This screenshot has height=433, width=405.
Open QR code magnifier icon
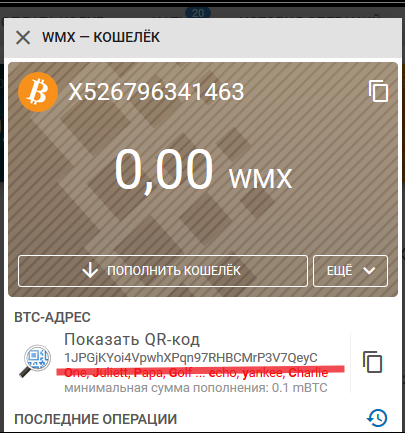35,361
